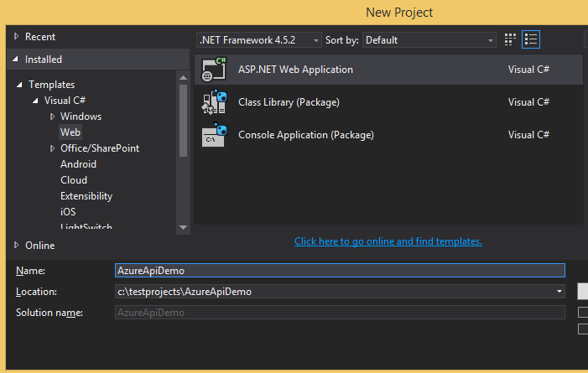Image resolution: width=588 pixels, height=373 pixels.
Task: Select the Cloud template category
Action: (74, 180)
